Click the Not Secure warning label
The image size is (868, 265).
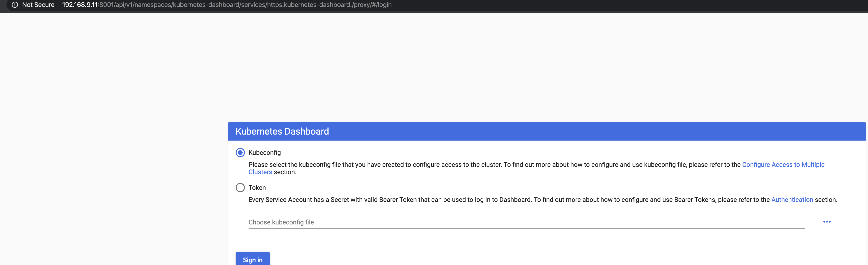(x=38, y=5)
